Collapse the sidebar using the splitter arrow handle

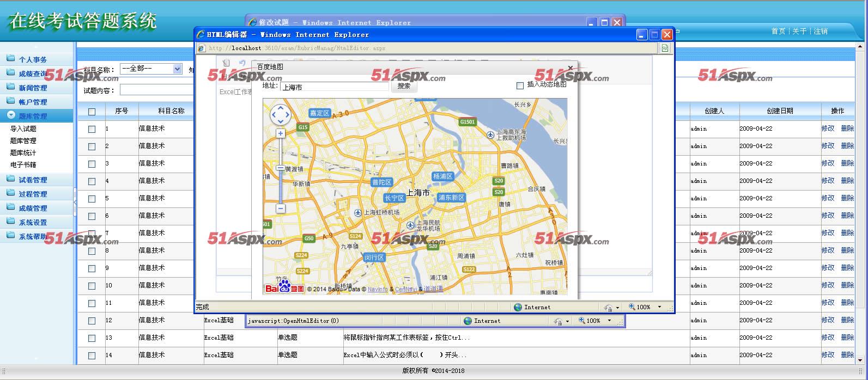[75, 202]
